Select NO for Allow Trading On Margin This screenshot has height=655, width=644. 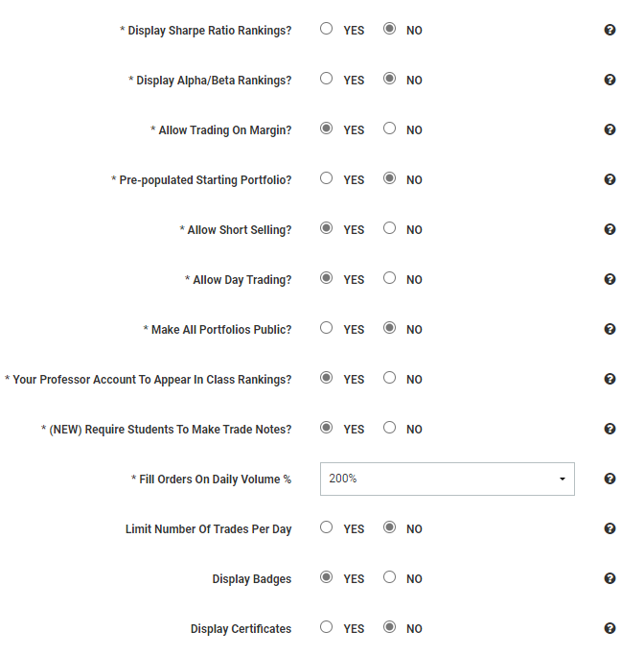point(389,129)
